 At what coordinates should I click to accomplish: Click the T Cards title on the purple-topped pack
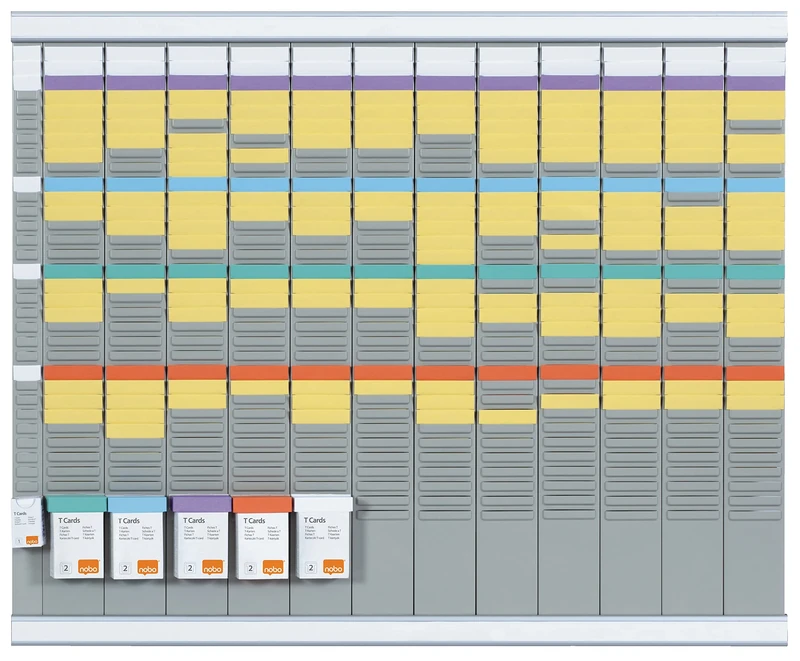[x=193, y=521]
